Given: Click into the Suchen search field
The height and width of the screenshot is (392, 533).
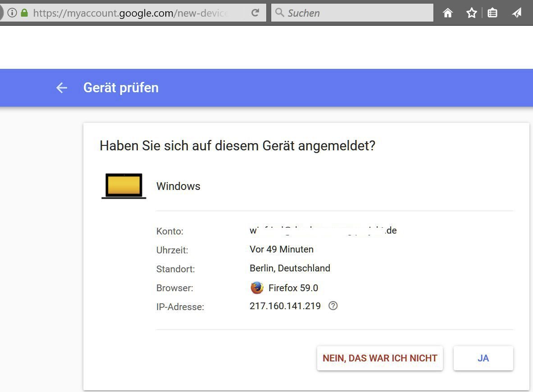Looking at the screenshot, I should click(356, 13).
